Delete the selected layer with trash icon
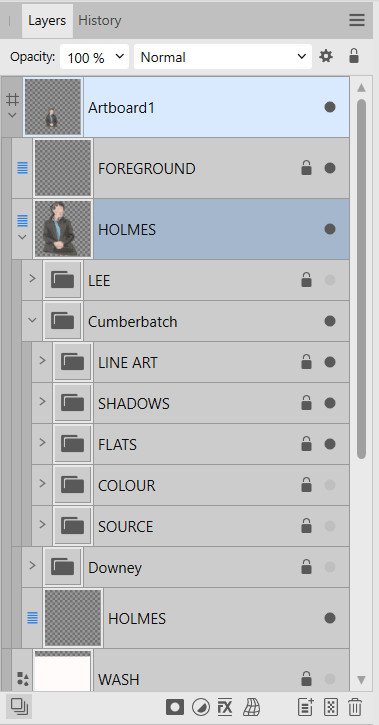Viewport: 379px width, 725px height. (x=355, y=707)
